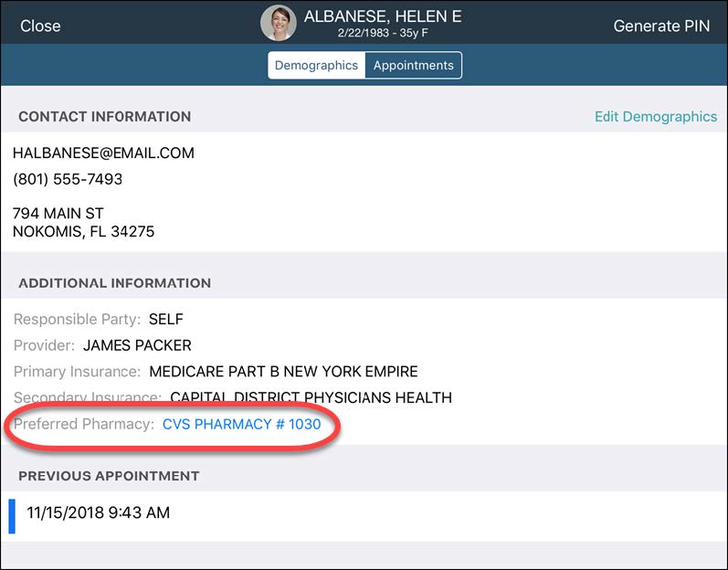Tap the CONTACT INFORMATION section header
This screenshot has width=728, height=570.
pyautogui.click(x=104, y=117)
